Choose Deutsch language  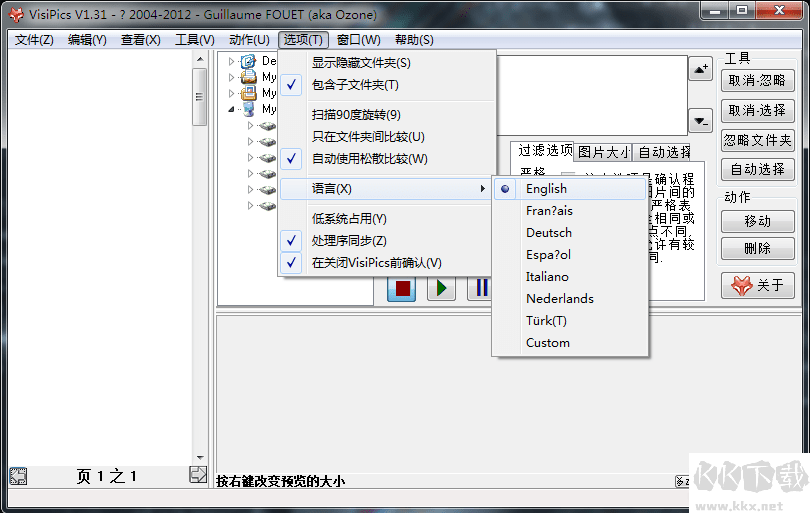[570, 233]
